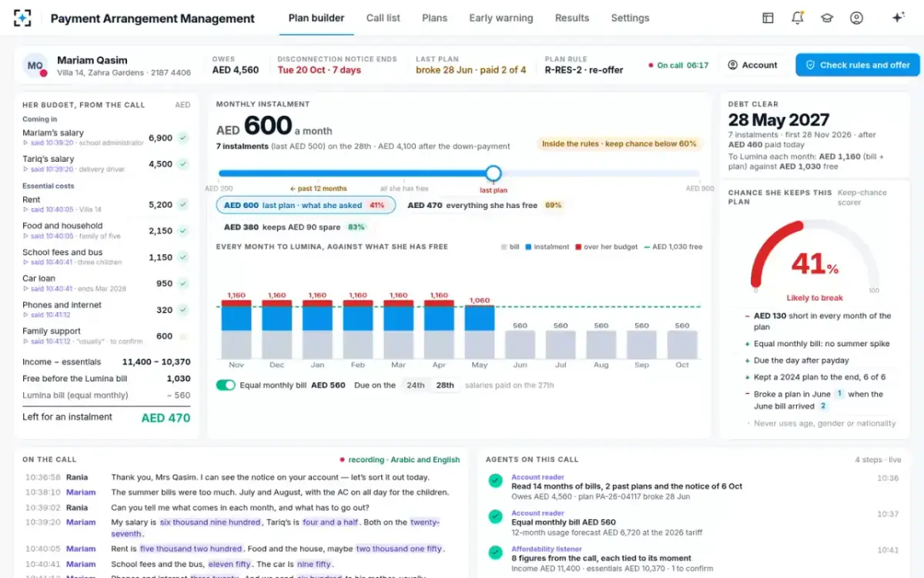Click the Keep-chance scorer label

pyautogui.click(x=862, y=197)
